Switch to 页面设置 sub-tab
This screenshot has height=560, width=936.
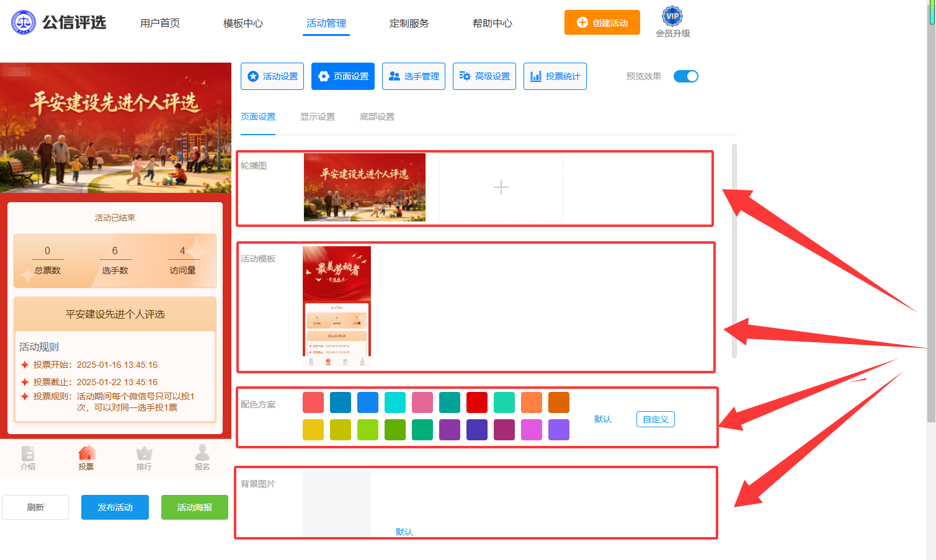[x=258, y=117]
